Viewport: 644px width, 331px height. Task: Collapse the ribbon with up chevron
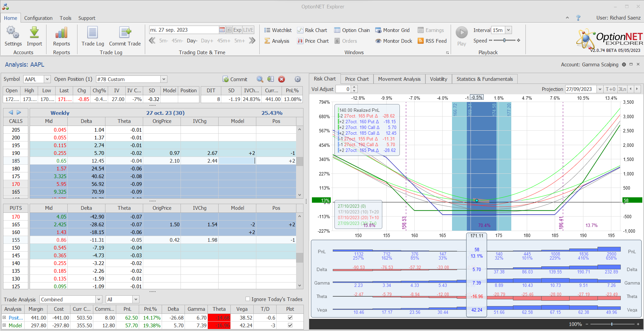567,18
